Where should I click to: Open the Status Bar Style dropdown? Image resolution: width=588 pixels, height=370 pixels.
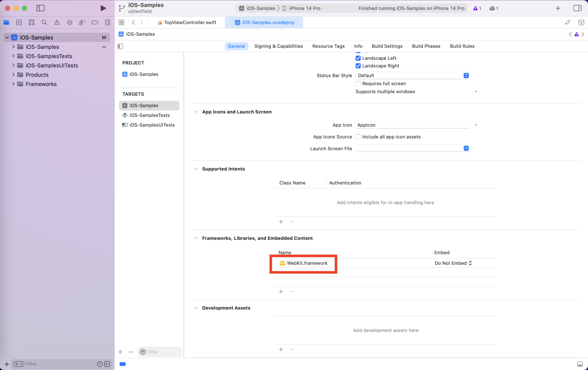(466, 75)
